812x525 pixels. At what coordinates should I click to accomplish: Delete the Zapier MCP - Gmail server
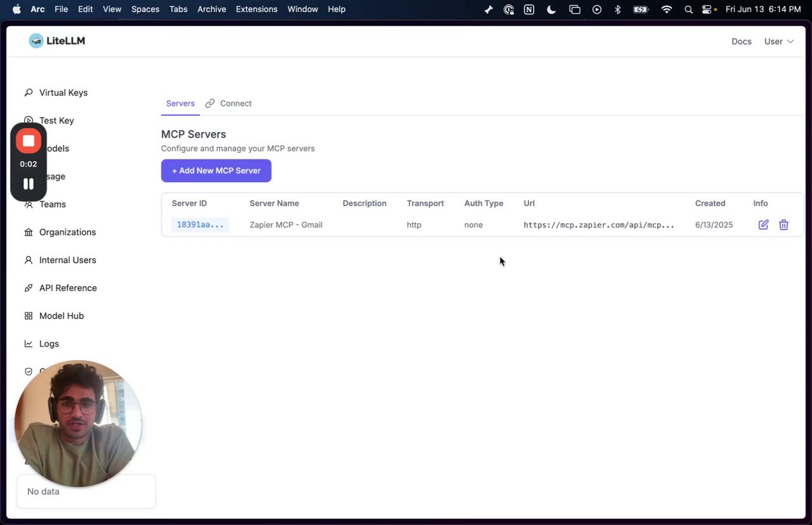783,224
